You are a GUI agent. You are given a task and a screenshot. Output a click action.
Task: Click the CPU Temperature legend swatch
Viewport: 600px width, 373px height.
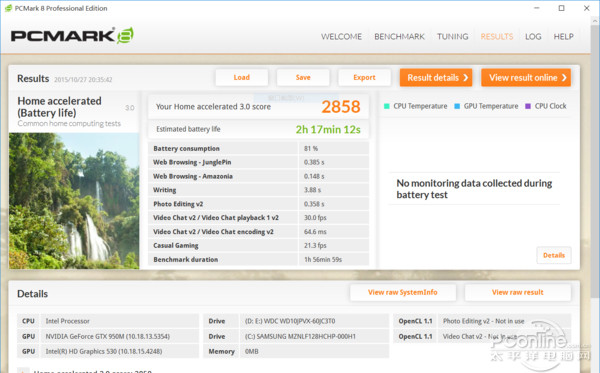tap(386, 106)
